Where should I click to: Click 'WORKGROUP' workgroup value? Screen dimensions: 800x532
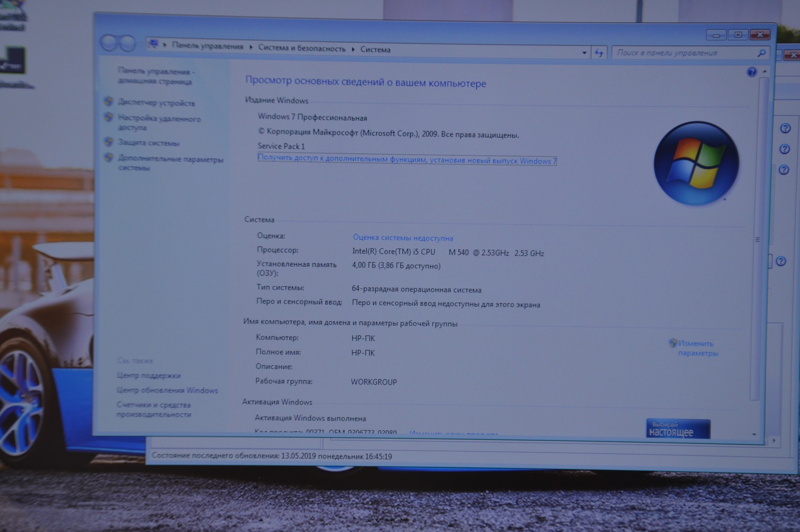pos(374,382)
